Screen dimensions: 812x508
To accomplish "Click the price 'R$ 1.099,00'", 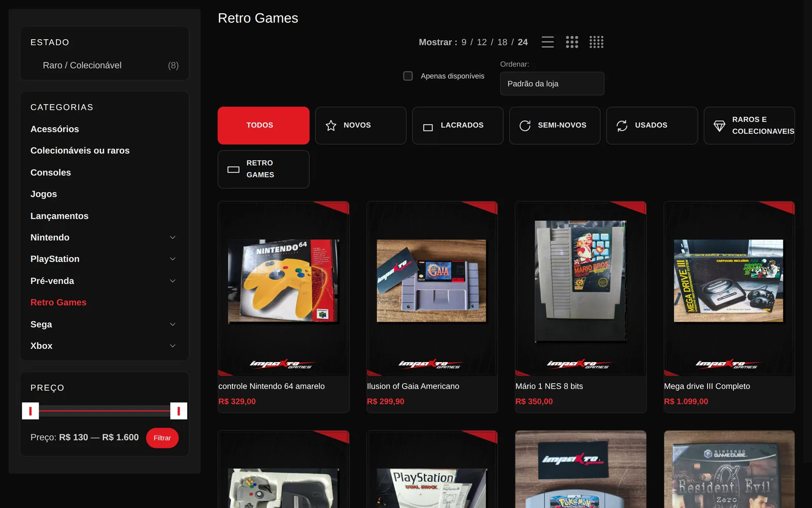I will point(686,401).
